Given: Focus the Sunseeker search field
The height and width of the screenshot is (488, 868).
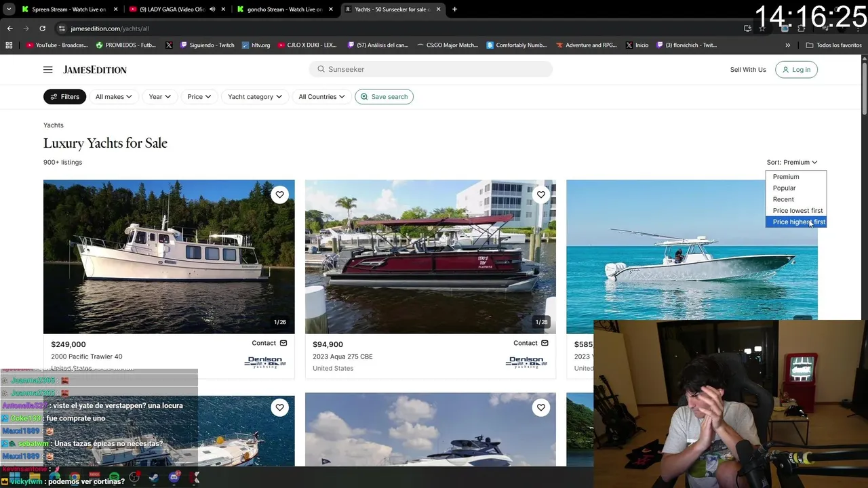Looking at the screenshot, I should (431, 69).
